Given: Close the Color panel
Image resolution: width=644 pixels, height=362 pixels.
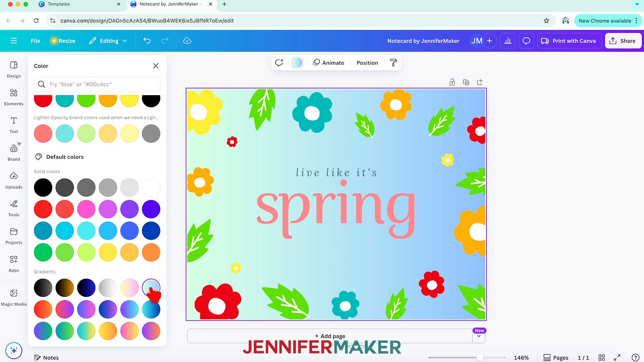Looking at the screenshot, I should coord(156,66).
